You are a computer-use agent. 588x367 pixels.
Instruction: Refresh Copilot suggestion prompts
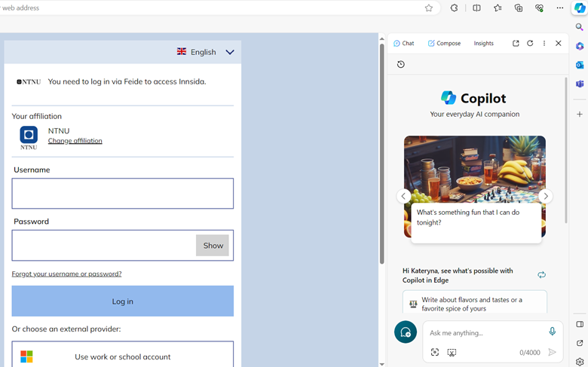click(541, 275)
